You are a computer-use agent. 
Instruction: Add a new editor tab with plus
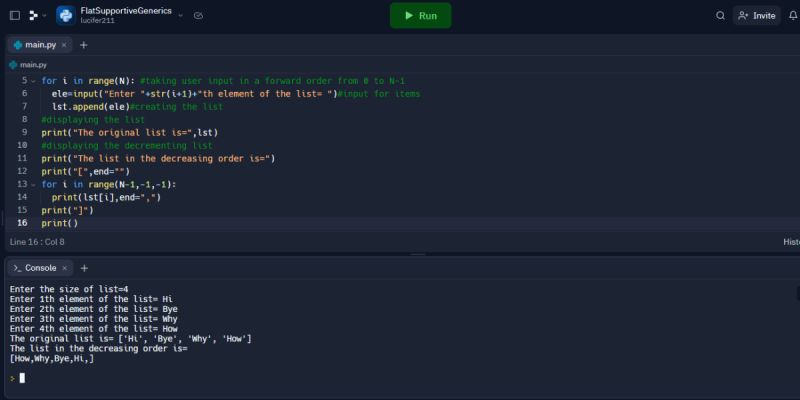tap(84, 45)
